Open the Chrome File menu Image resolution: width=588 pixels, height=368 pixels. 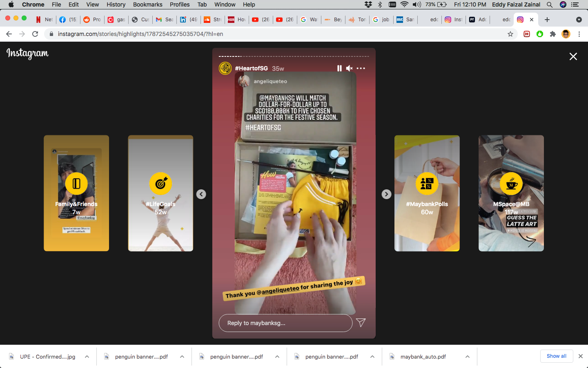[56, 4]
